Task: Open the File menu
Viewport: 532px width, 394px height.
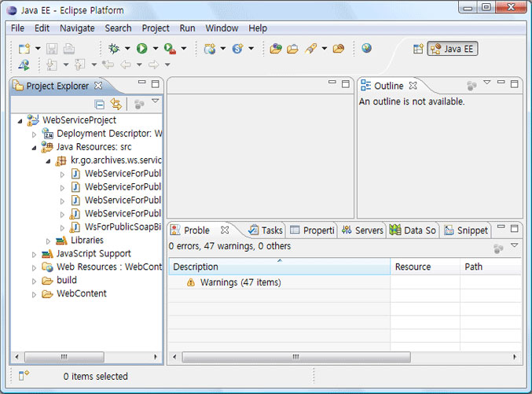Action: (x=17, y=28)
